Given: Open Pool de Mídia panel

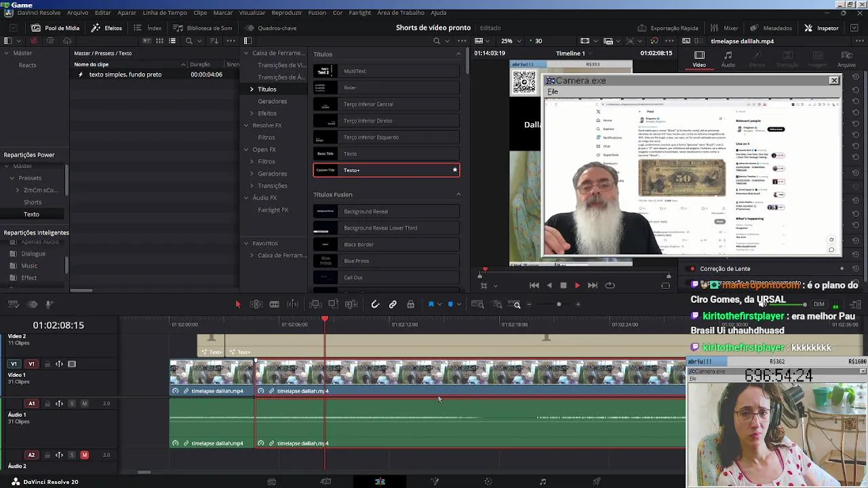Looking at the screenshot, I should pos(56,28).
